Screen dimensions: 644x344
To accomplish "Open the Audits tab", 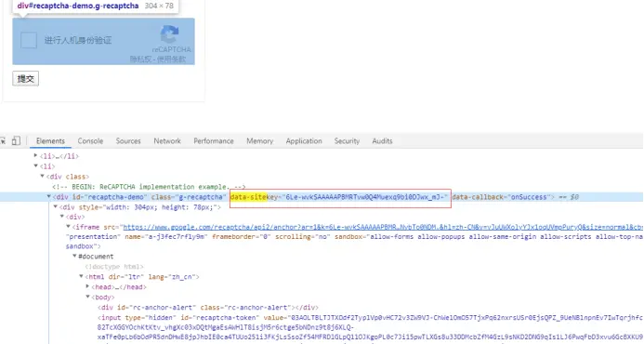I will tap(382, 141).
